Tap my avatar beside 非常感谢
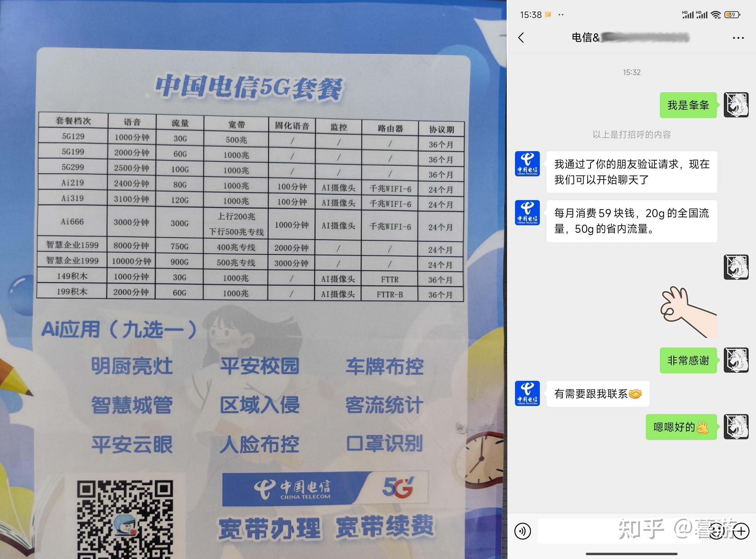This screenshot has height=559, width=756. coord(736,360)
